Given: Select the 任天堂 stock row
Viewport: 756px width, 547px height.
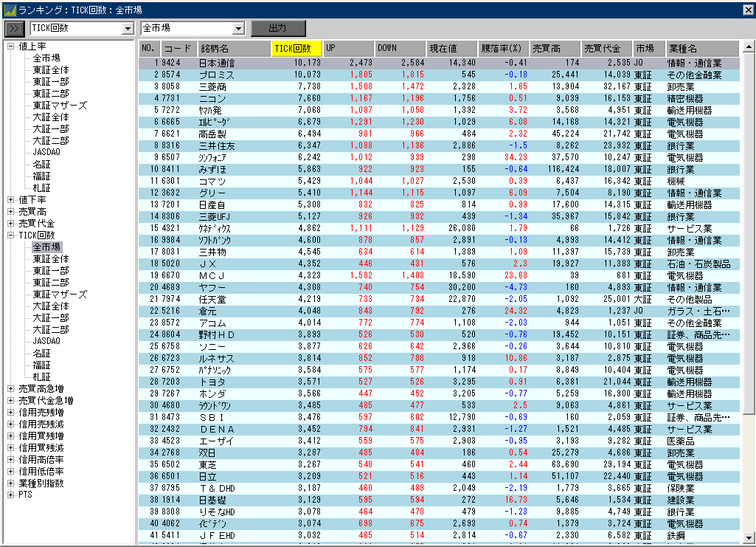Looking at the screenshot, I should point(440,300).
